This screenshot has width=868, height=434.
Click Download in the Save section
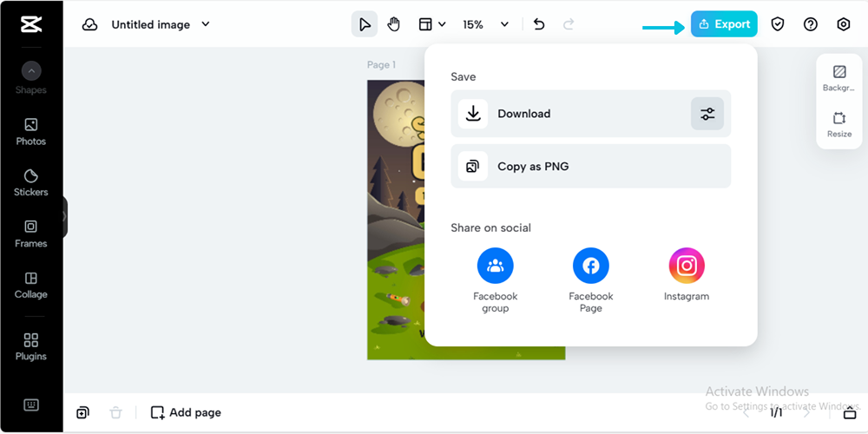(590, 114)
